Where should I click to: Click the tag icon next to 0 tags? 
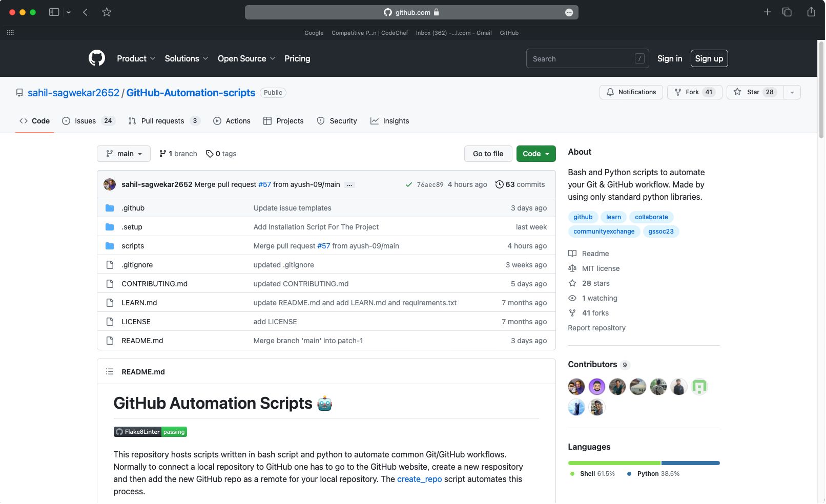(210, 154)
